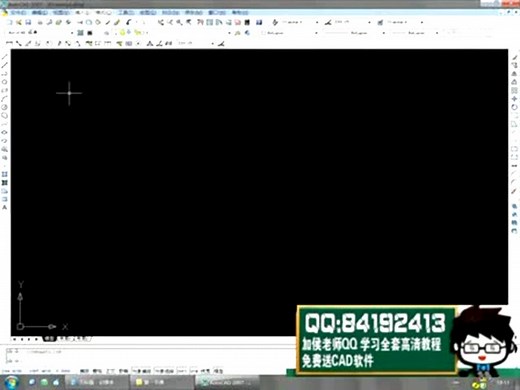The width and height of the screenshot is (520, 390).
Task: Expand the Dimension toolbar style dropdown
Action: (213, 43)
